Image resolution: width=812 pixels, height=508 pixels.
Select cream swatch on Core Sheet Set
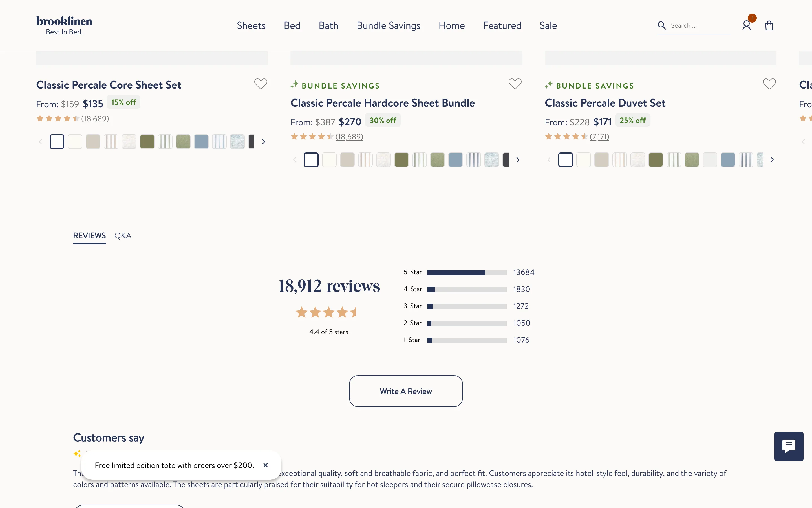75,142
